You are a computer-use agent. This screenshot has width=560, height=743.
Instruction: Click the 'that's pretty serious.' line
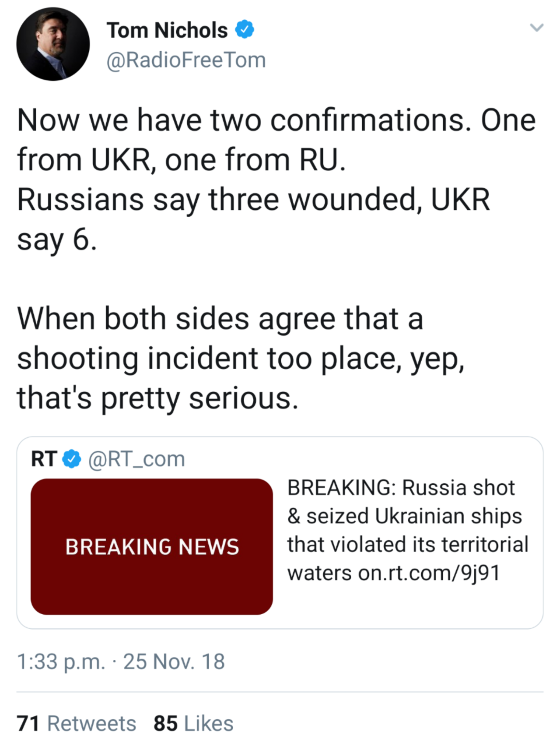click(157, 398)
